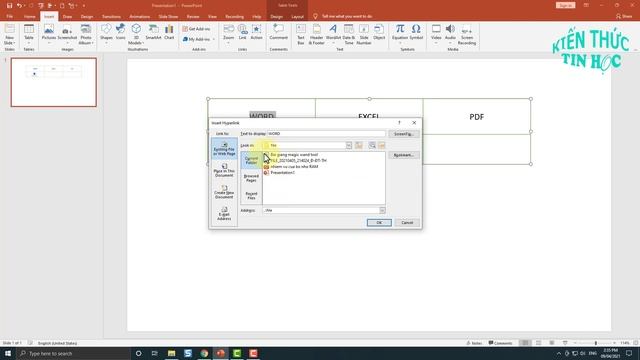Save the presentation from Quick Access toolbar

click(x=9, y=6)
